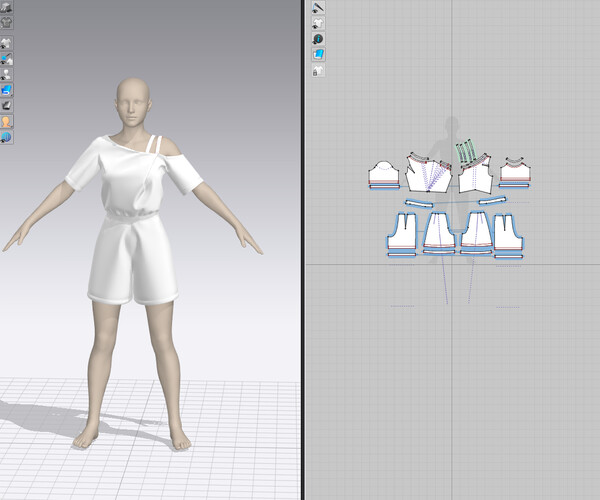
Task: Open the orange avatar display style icon
Action: point(6,121)
